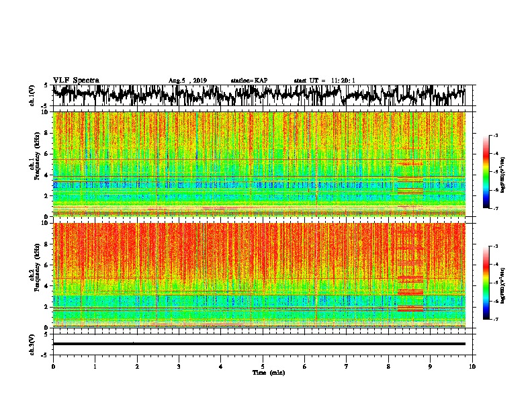Click time axis tick label '8'
This screenshot has height=411, width=532.
(388, 367)
